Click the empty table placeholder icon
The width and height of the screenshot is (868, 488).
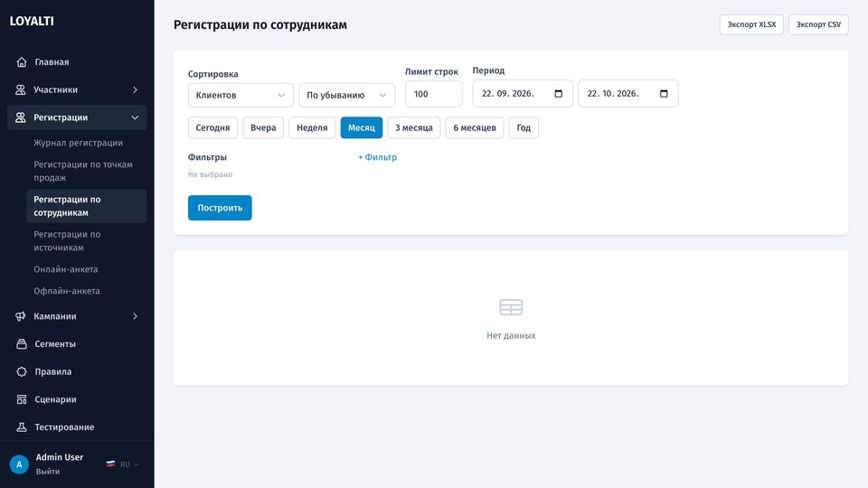click(x=511, y=307)
